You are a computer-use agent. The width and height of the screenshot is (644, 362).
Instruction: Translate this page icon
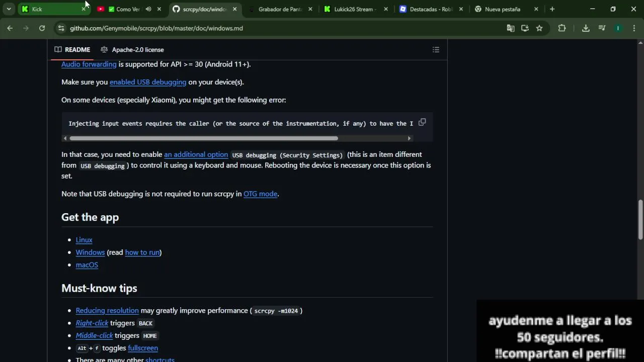point(511,28)
